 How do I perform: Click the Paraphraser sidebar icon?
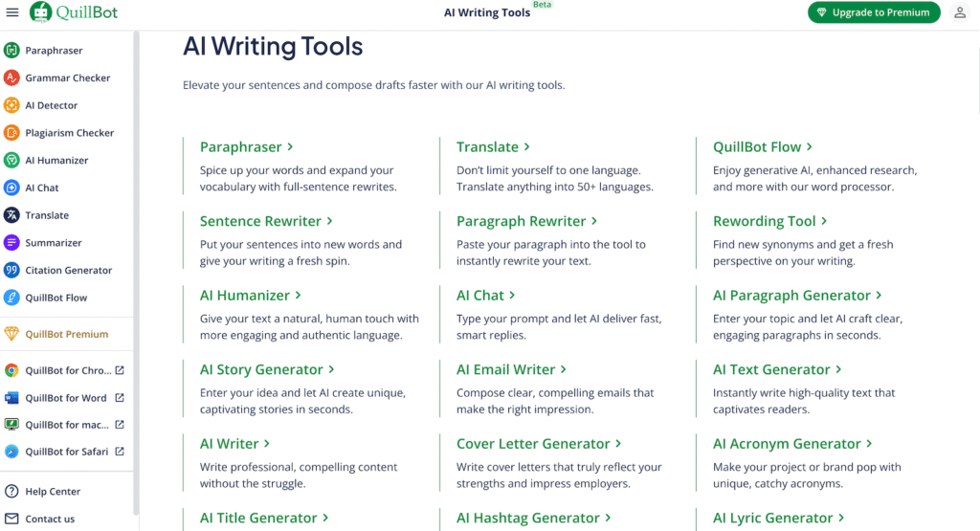[11, 51]
